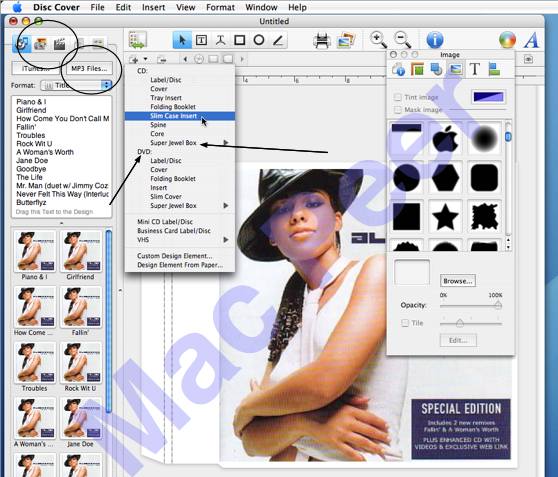The width and height of the screenshot is (558, 477).
Task: Choose Design Element From Paper entry
Action: pos(180,265)
